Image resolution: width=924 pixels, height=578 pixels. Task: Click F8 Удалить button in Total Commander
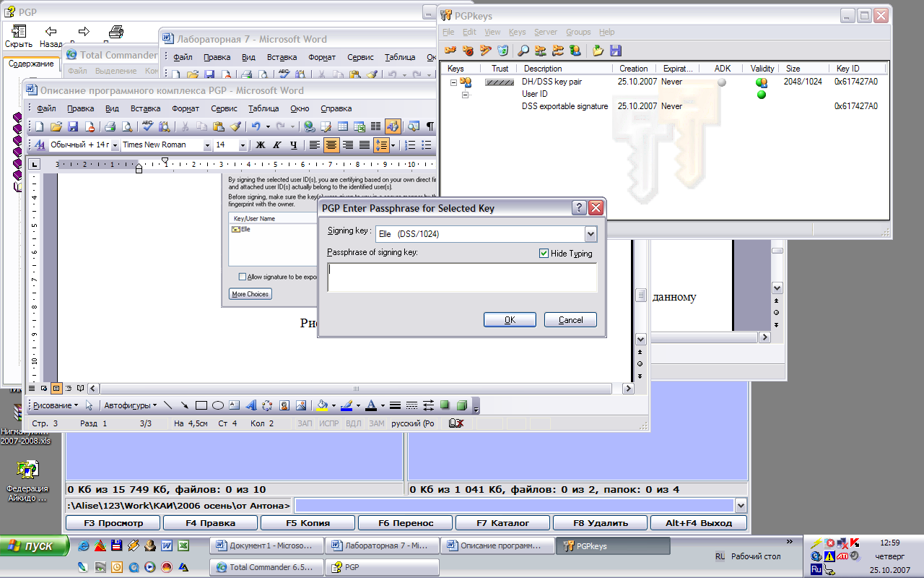point(601,523)
